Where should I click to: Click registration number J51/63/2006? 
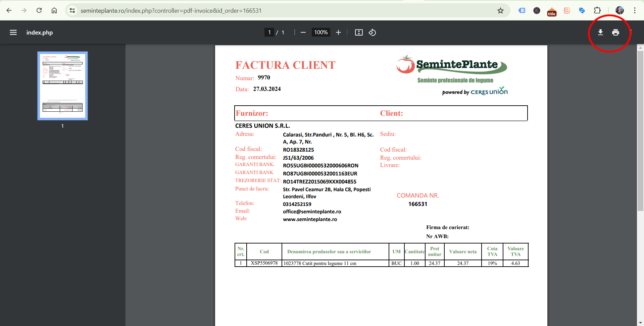click(298, 158)
